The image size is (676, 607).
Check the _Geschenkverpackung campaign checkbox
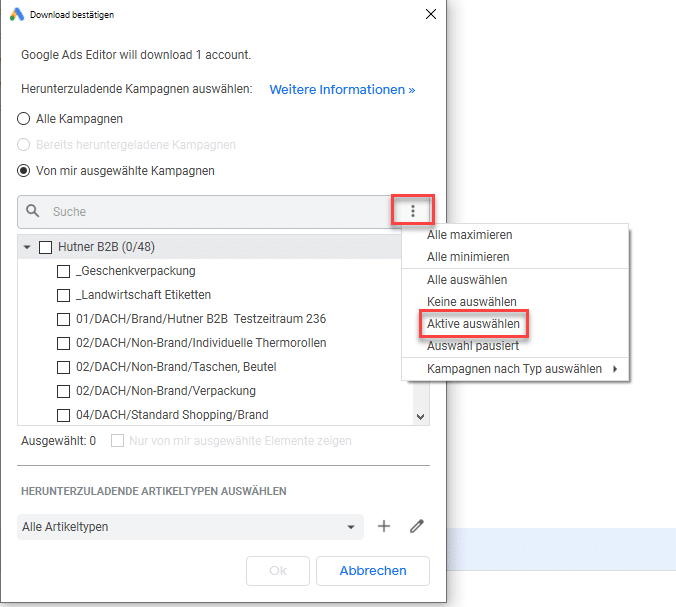point(63,272)
